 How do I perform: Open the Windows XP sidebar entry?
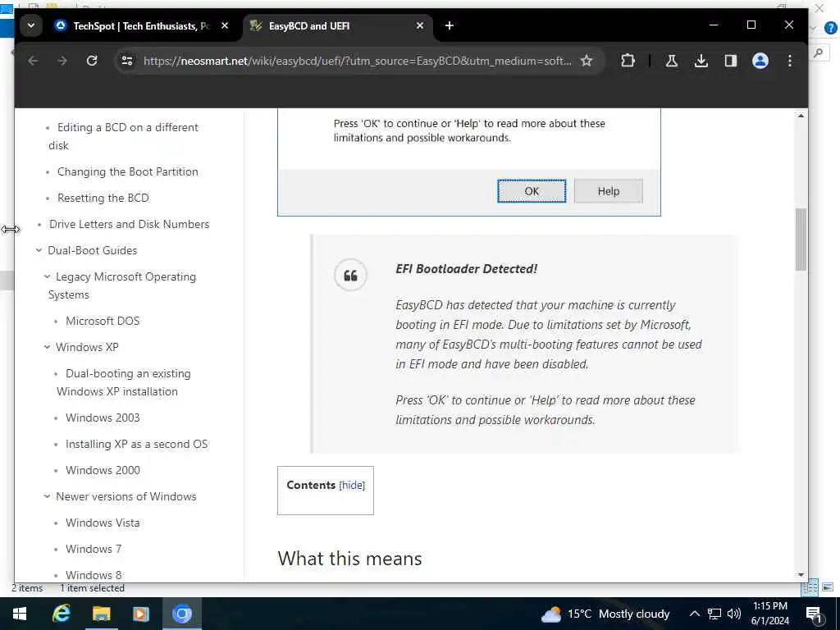(87, 347)
